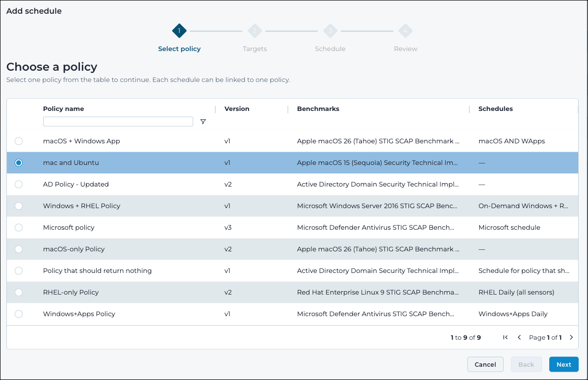Click 'Microsoft Windows Server 2016' benchmark cell

(377, 206)
